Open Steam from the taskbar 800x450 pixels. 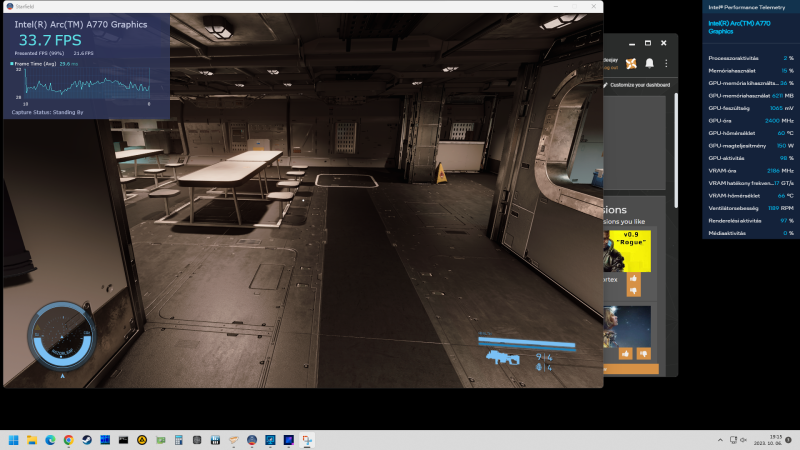pos(87,440)
